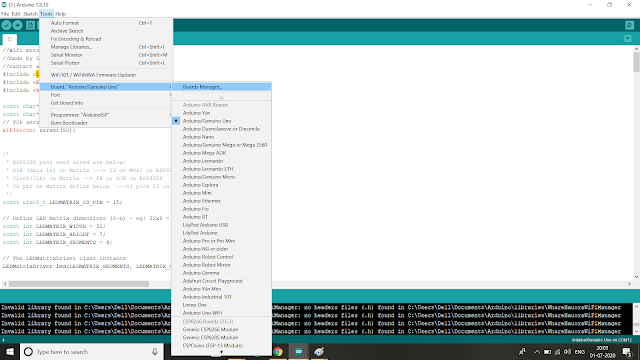This screenshot has height=360, width=640.
Task: Select Arduino Duemilanove or Diecimila board
Action: 222,129
